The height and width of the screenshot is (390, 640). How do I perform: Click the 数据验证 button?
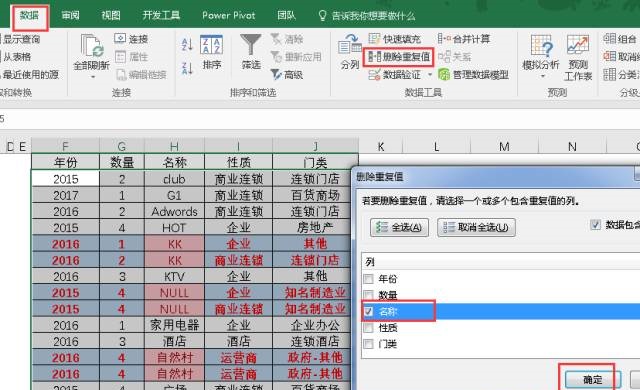394,75
